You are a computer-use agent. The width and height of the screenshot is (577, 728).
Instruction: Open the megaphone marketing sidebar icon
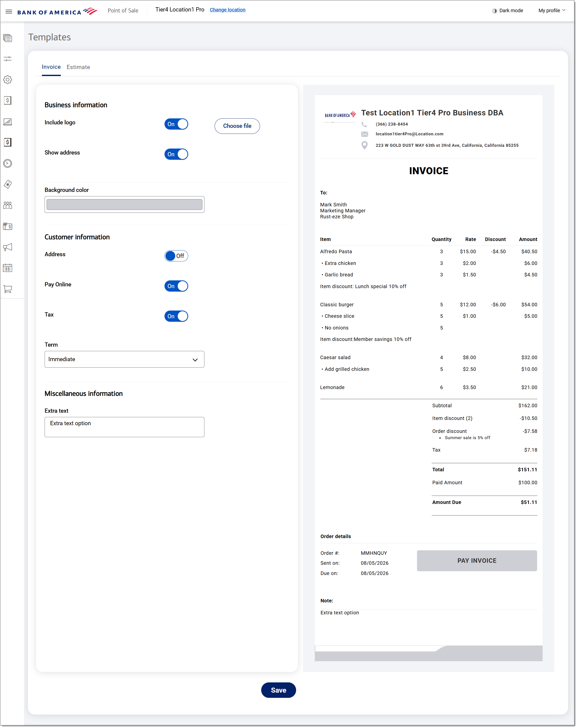(8, 247)
